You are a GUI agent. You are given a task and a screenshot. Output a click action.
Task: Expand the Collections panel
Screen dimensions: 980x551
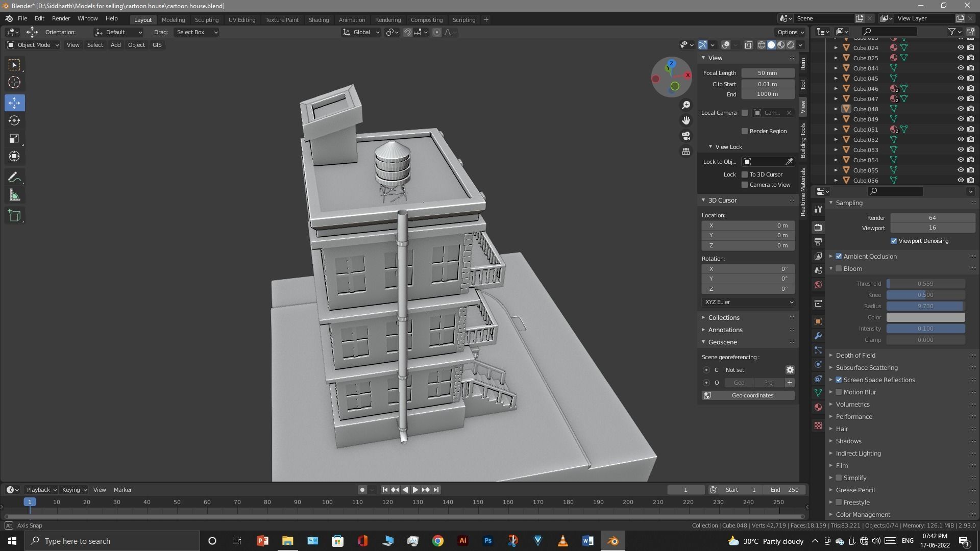tap(723, 318)
